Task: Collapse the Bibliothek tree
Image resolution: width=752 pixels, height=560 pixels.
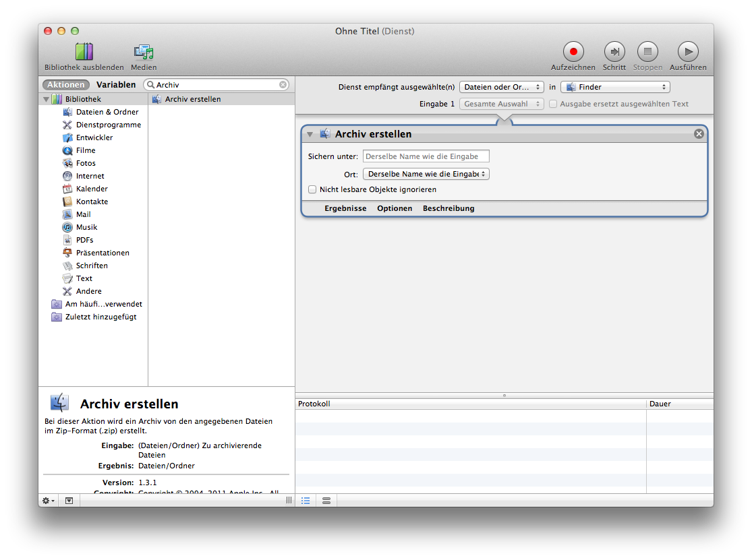Action: point(47,99)
